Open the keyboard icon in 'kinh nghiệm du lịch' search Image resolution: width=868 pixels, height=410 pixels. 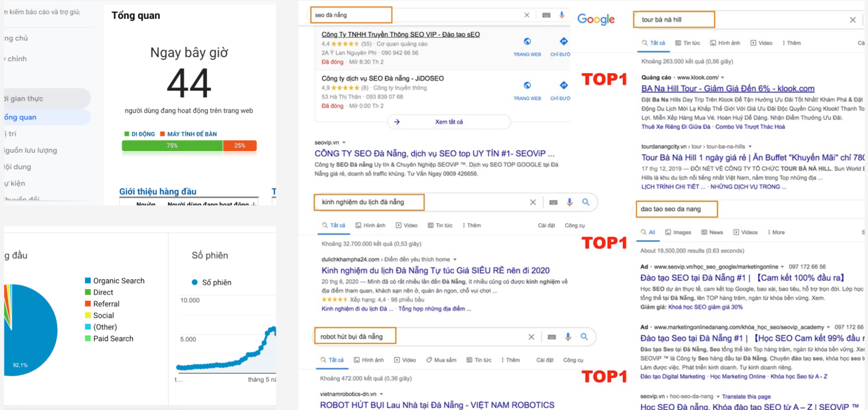pos(553,202)
